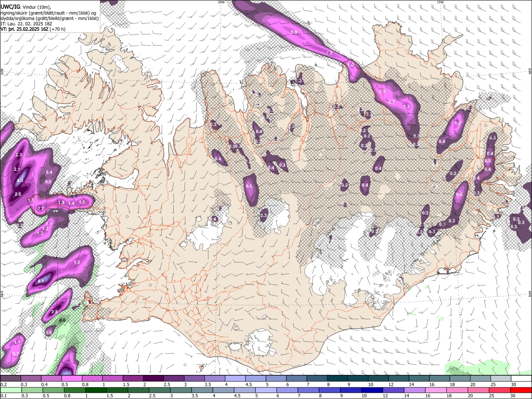Select the pure red swatch at 30 on lower scale
Viewport: 532px width, 399px height.
[520, 390]
